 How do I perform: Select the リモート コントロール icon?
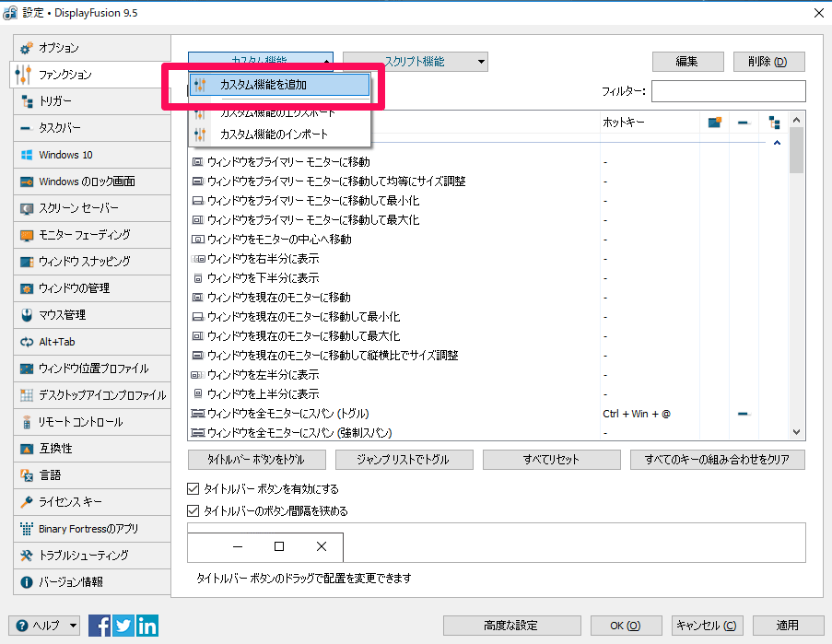27,422
